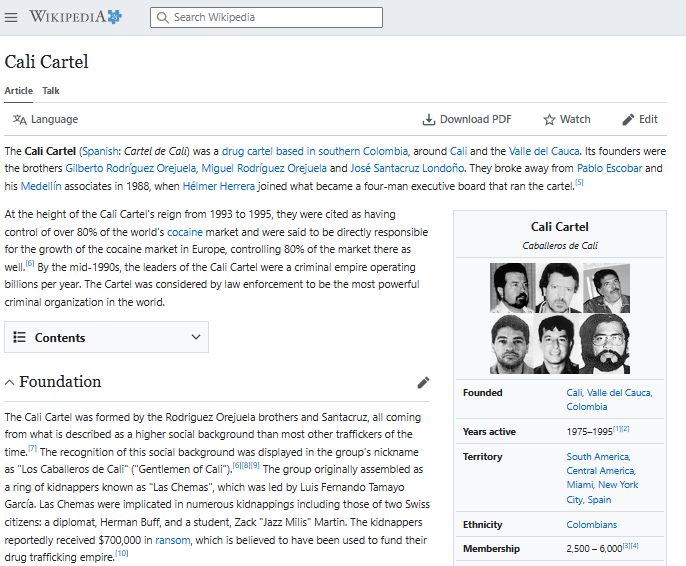Click the 'Membership' label in infobox
The image size is (686, 566).
point(491,549)
